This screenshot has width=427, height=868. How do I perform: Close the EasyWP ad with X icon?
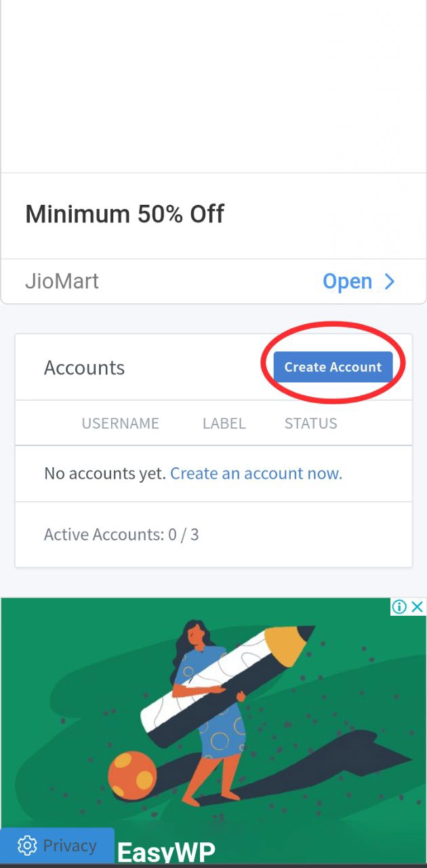point(418,606)
